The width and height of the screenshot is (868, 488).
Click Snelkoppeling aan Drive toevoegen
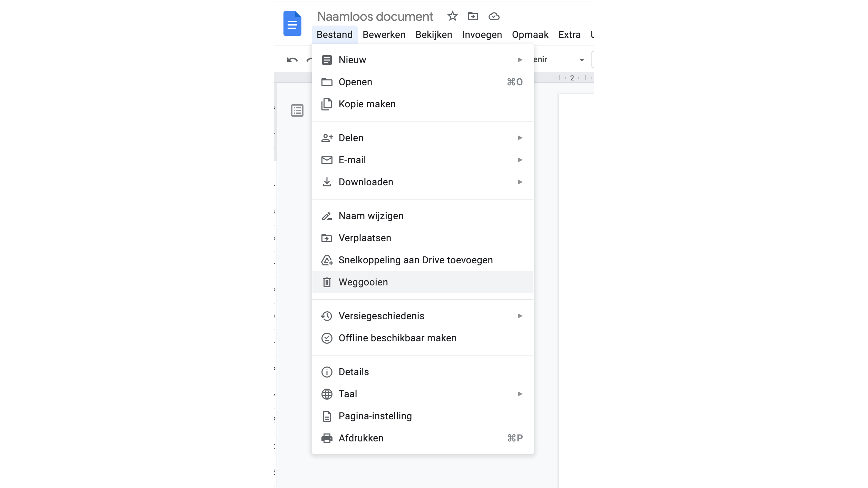click(416, 260)
